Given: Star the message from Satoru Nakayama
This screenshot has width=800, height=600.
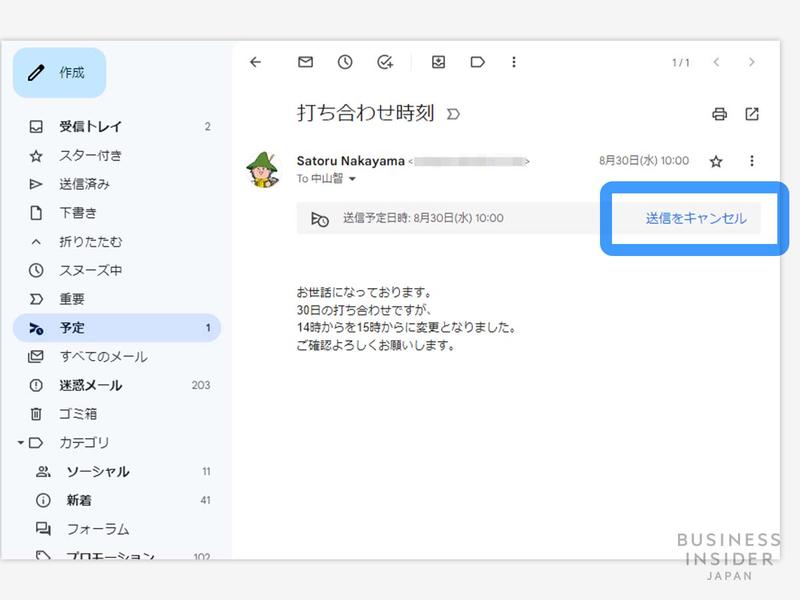Looking at the screenshot, I should tap(715, 160).
